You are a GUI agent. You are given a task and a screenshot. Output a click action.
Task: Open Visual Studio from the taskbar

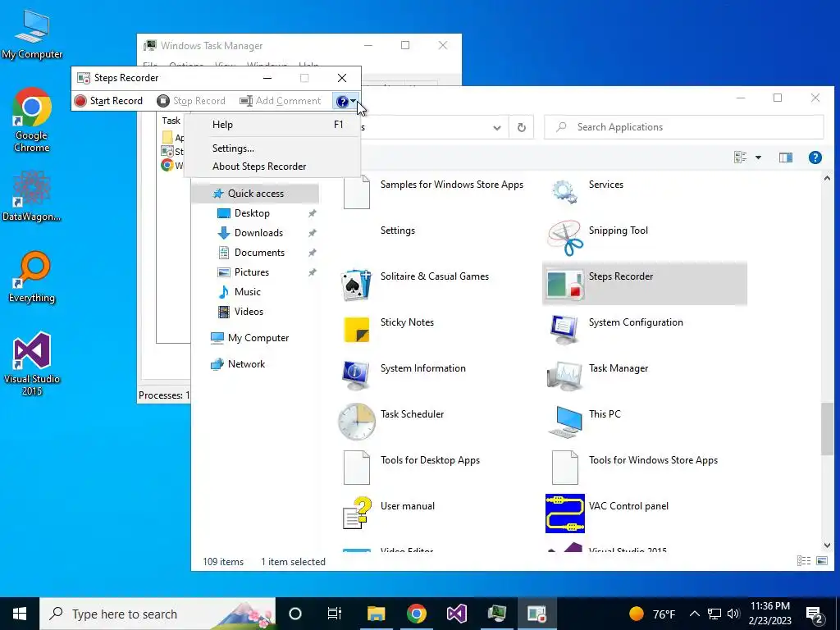click(456, 614)
